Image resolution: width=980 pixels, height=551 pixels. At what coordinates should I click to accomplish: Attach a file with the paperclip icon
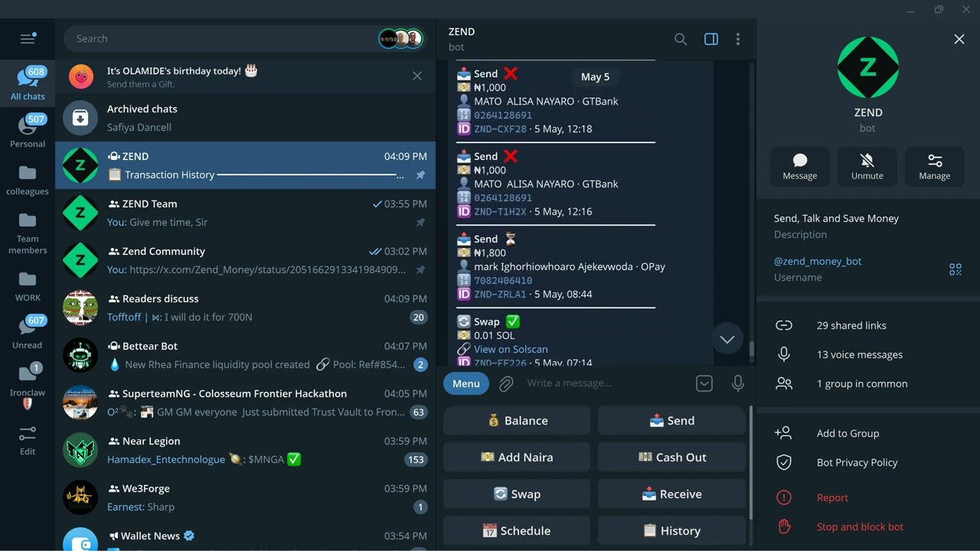point(506,383)
